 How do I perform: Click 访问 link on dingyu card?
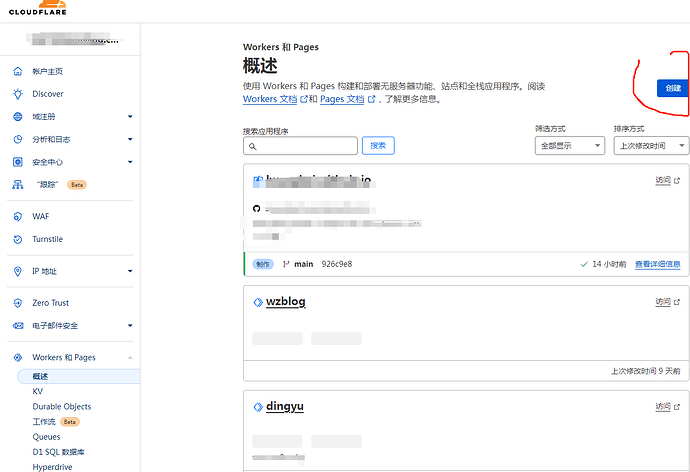tap(663, 406)
